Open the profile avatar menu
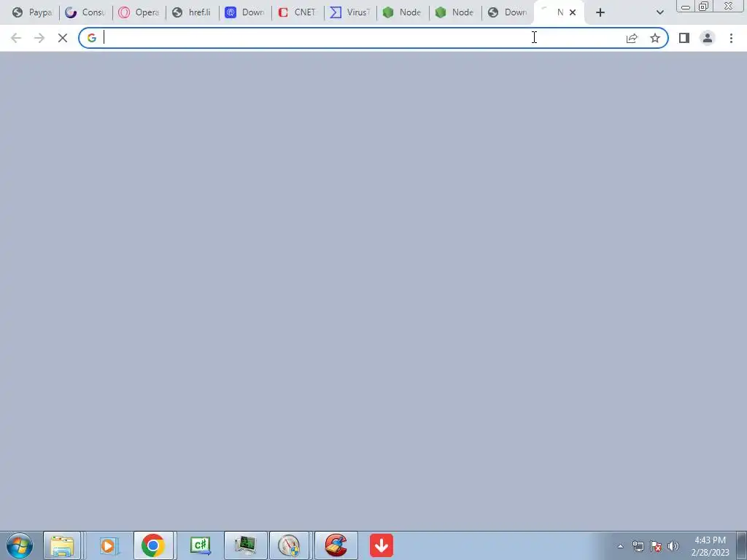Image resolution: width=747 pixels, height=560 pixels. [708, 38]
